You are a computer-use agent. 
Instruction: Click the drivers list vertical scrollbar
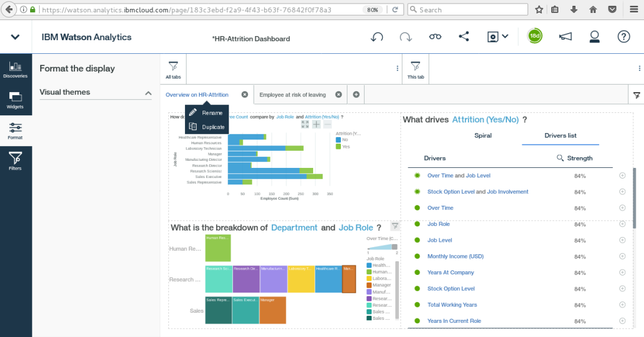tap(635, 198)
